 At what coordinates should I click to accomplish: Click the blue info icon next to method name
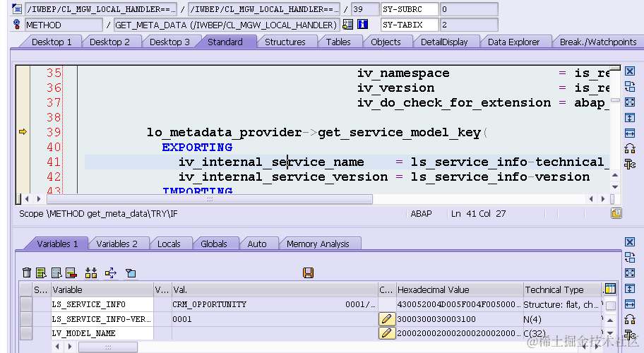(x=362, y=25)
